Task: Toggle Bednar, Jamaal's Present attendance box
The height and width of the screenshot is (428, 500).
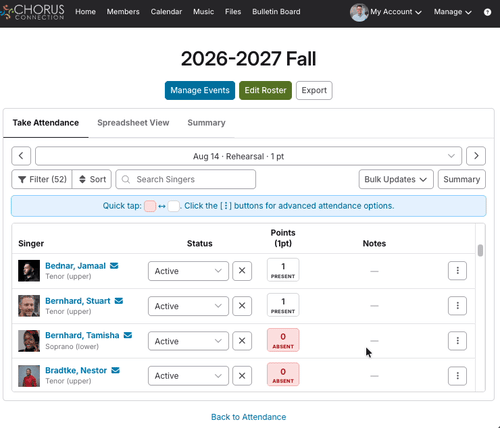Action: 283,270
